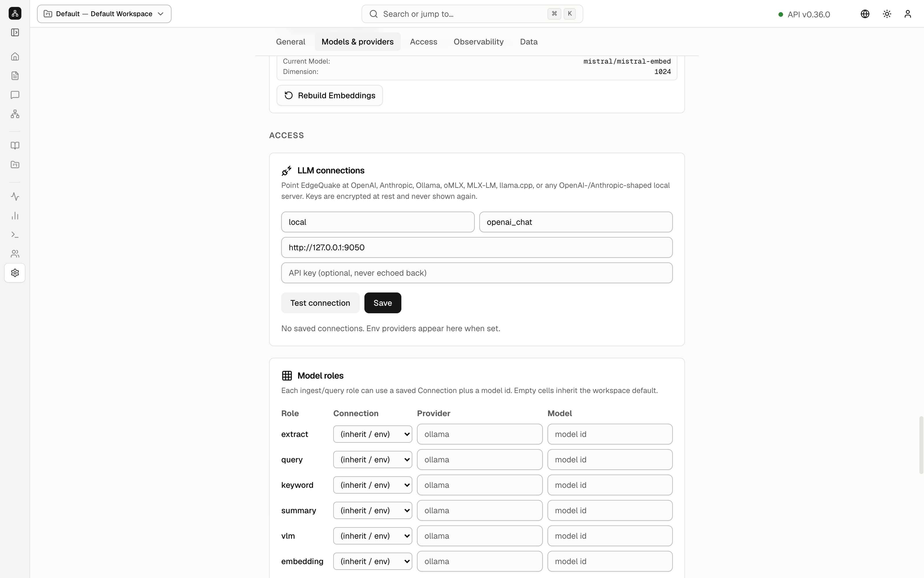924x578 pixels.
Task: Switch to the Access tab
Action: tap(423, 42)
